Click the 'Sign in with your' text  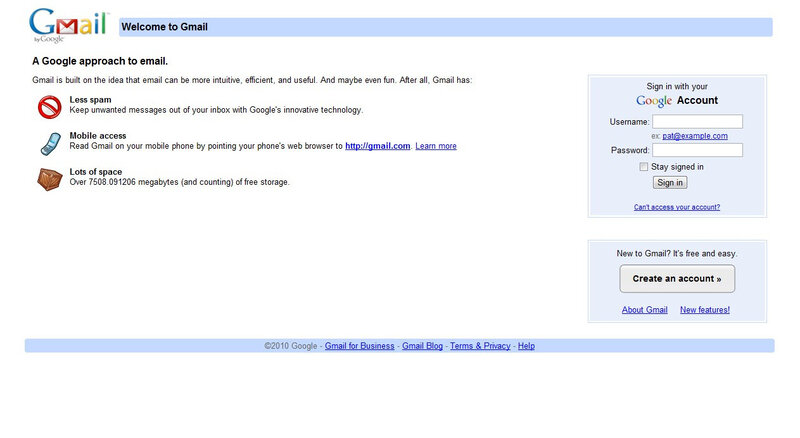tap(677, 86)
